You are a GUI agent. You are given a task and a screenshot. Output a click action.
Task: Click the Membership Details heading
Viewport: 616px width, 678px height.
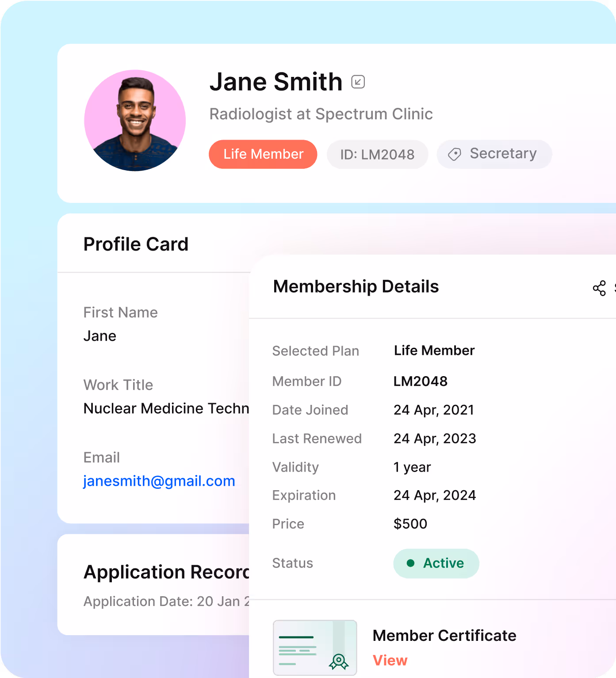tap(356, 286)
